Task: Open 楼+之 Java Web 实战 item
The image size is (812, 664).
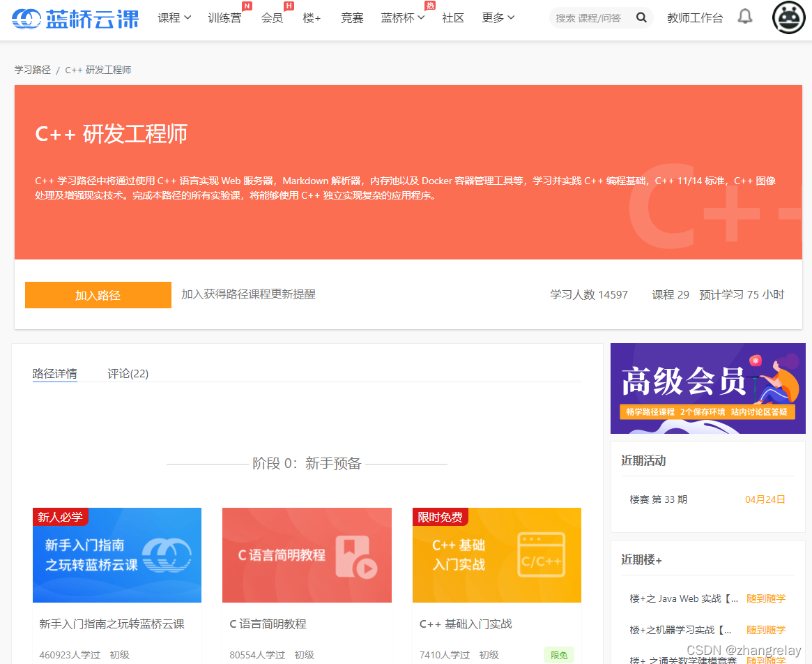Action: 684,598
